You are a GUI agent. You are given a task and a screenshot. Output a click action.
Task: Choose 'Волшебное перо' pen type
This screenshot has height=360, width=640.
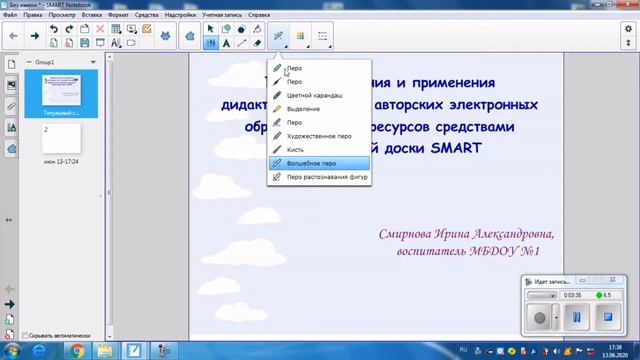[319, 163]
